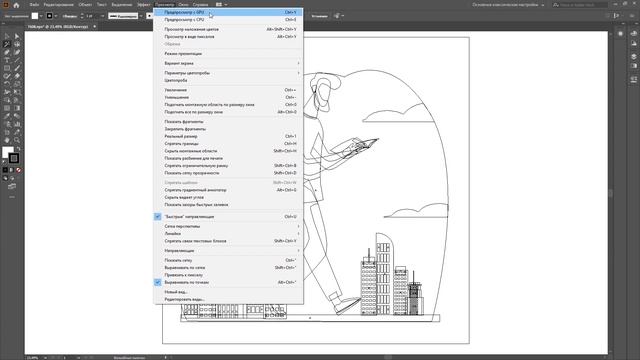Toggle Выравнивать по сетке entry
The image size is (640, 360).
point(229,267)
